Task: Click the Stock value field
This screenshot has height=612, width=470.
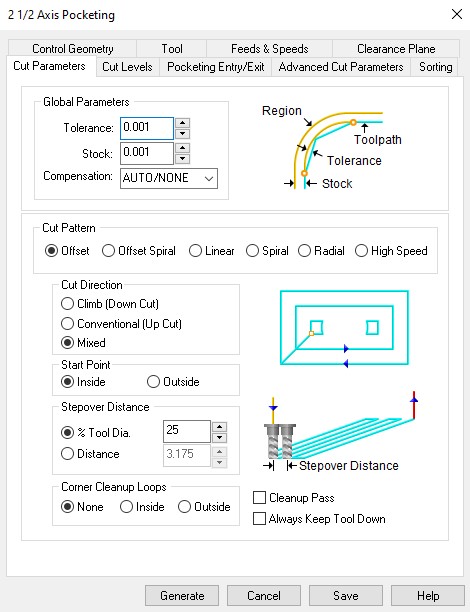Action: point(147,153)
